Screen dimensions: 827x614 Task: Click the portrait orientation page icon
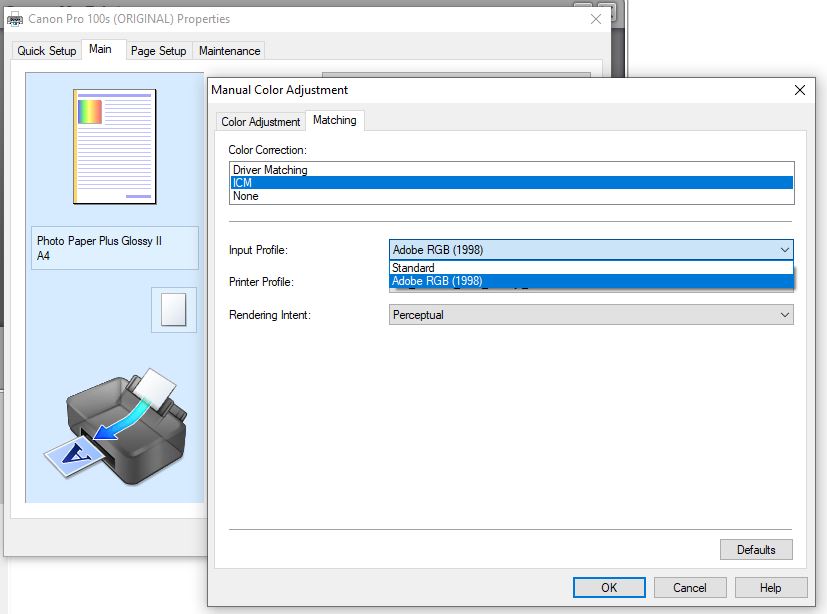pyautogui.click(x=174, y=309)
